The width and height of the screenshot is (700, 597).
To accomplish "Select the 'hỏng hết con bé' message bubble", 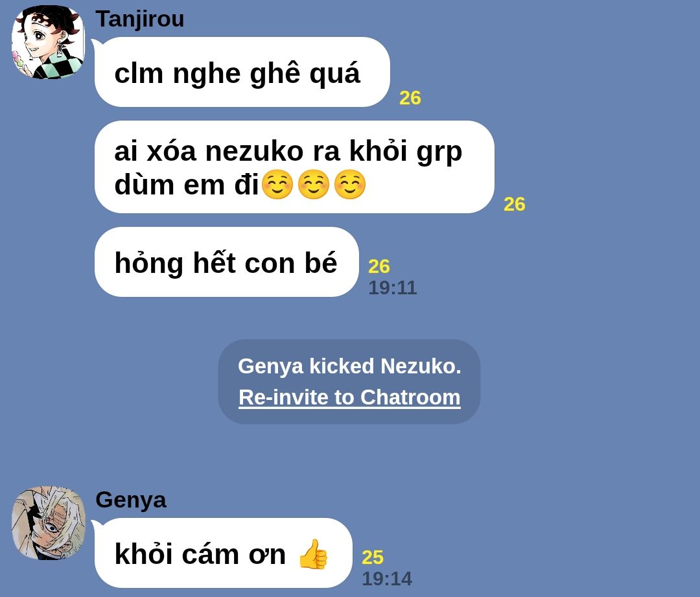I will [226, 262].
